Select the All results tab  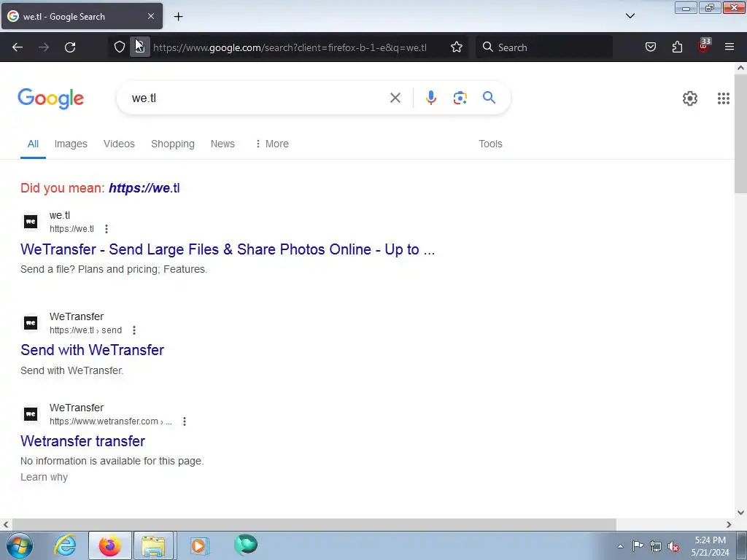click(33, 144)
